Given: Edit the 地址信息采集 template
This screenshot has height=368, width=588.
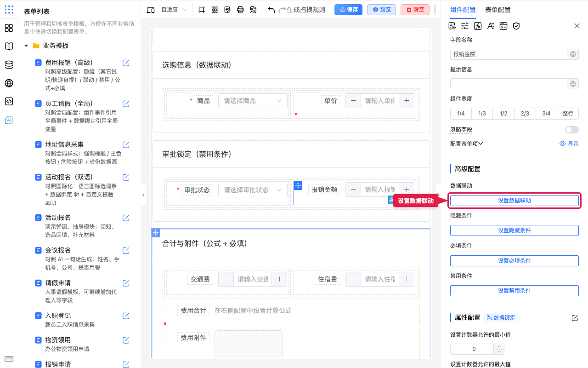Looking at the screenshot, I should coord(126,144).
